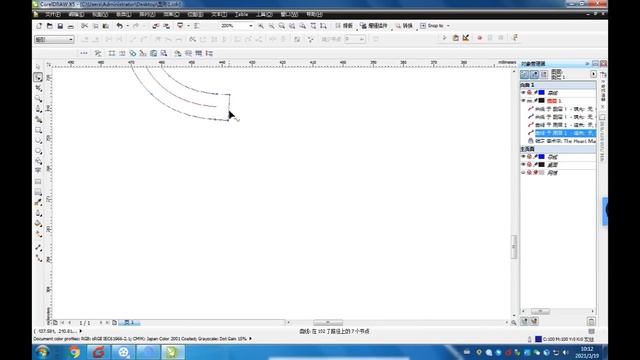The height and width of the screenshot is (360, 640).
Task: Click the Import icon in the toolbar
Action: coord(156,26)
